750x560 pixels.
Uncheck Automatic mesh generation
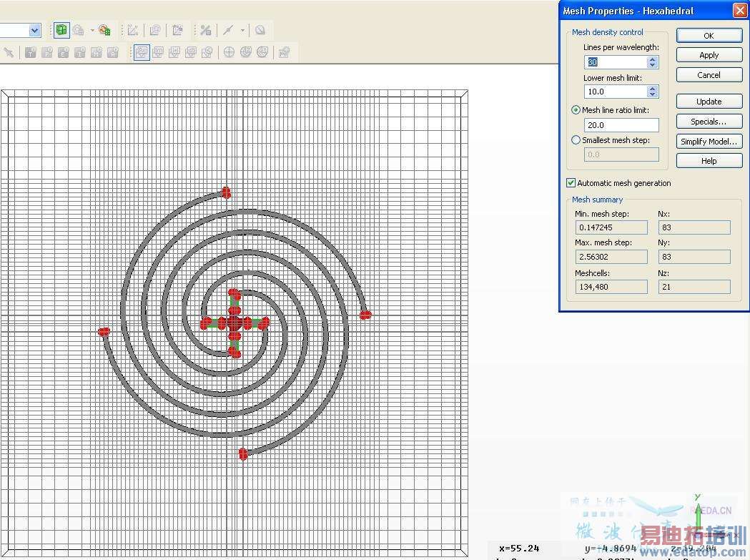point(571,183)
